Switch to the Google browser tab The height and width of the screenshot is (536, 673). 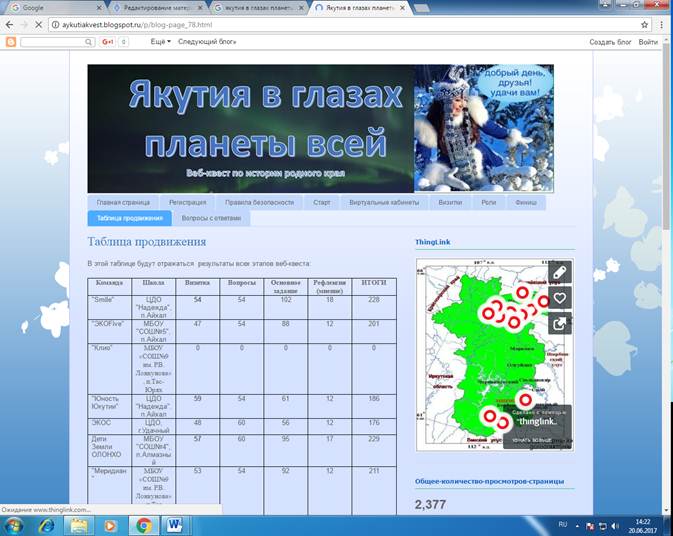54,8
